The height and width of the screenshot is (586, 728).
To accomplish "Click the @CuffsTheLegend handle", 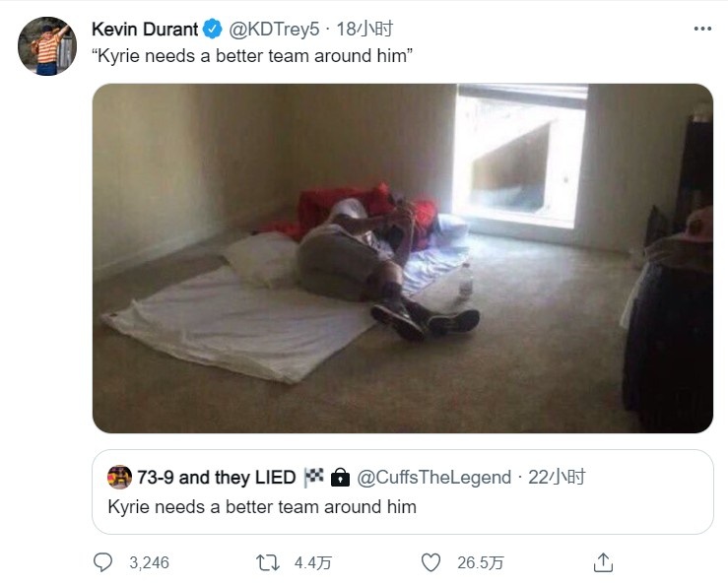I will [x=433, y=478].
